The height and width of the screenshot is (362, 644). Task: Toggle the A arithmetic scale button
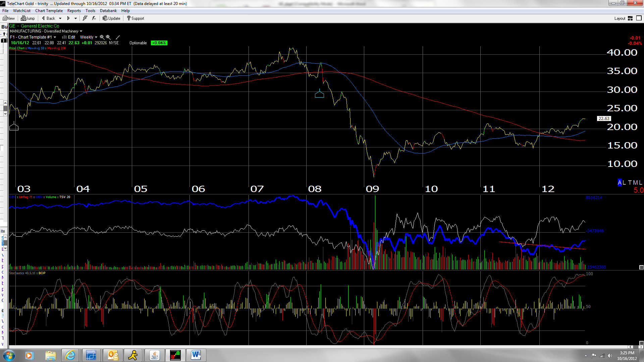pos(619,182)
